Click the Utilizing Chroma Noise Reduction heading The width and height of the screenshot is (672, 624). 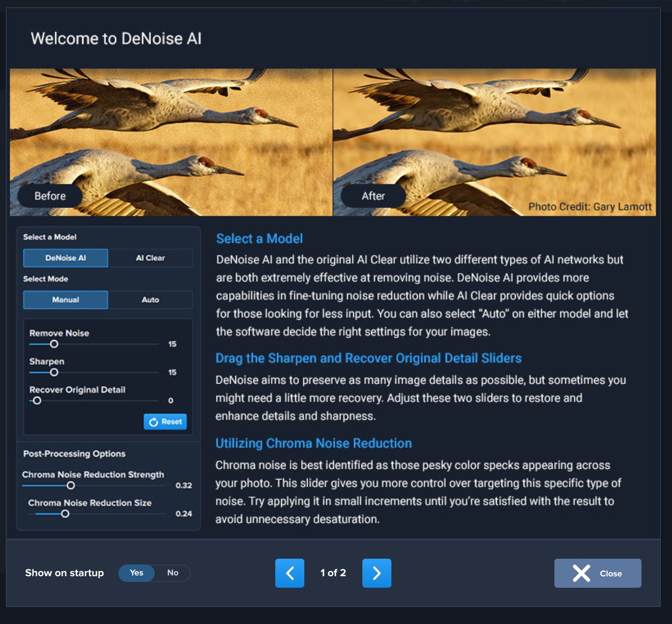(x=314, y=443)
